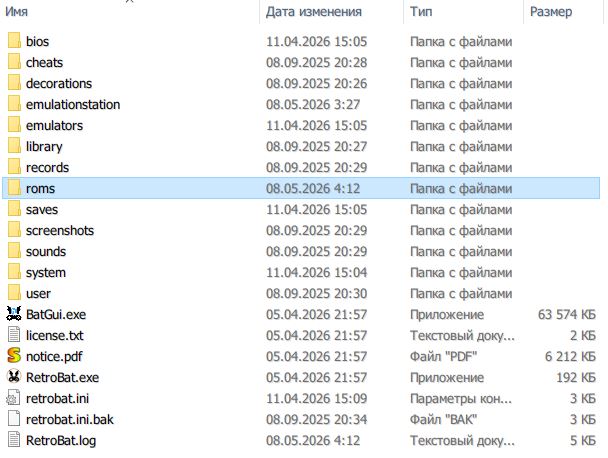This screenshot has height=458, width=608.
Task: Select the file name RetroBat.log
Action: [61, 441]
